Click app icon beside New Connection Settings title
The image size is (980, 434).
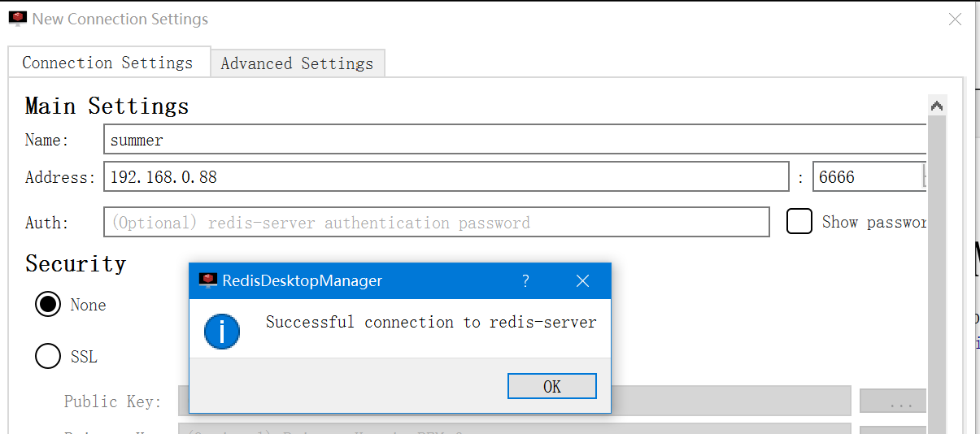point(18,19)
